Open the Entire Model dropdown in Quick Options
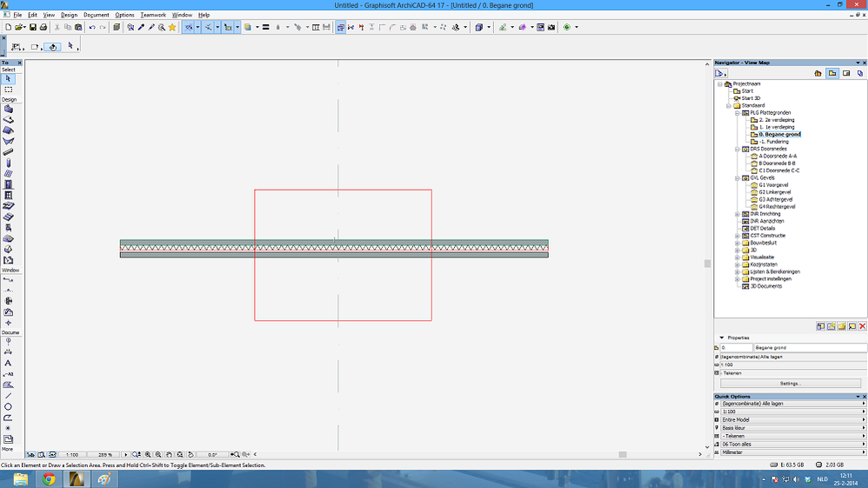Viewport: 868px width, 488px height. pos(793,420)
